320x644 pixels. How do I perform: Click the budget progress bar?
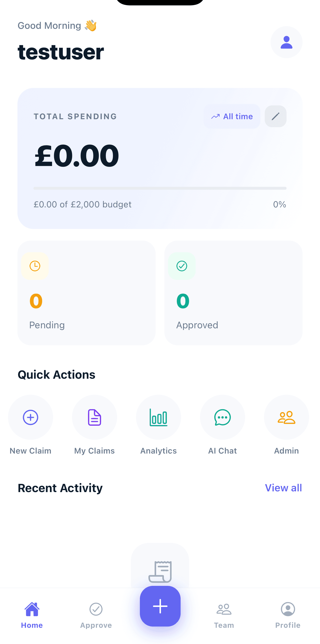[x=160, y=188]
